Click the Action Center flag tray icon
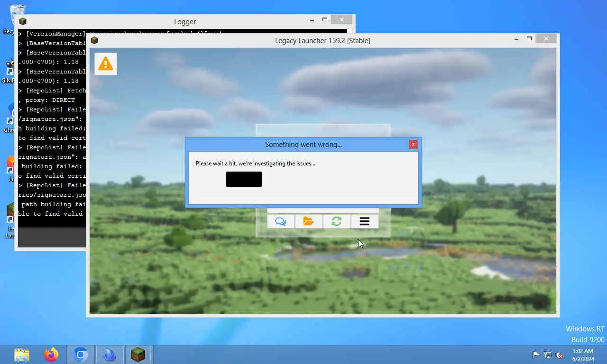Viewport: 607px width, 364px height. click(536, 355)
